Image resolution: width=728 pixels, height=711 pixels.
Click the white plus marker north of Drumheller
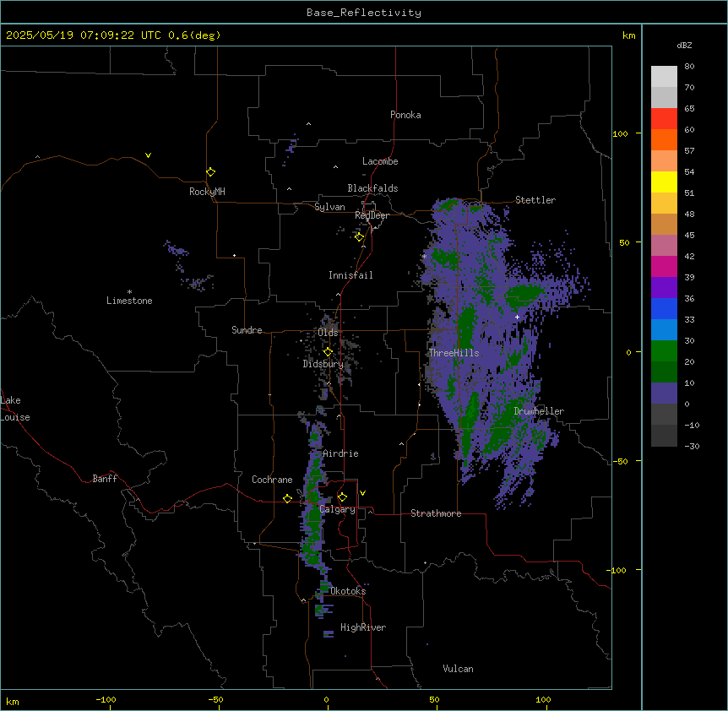[x=517, y=317]
